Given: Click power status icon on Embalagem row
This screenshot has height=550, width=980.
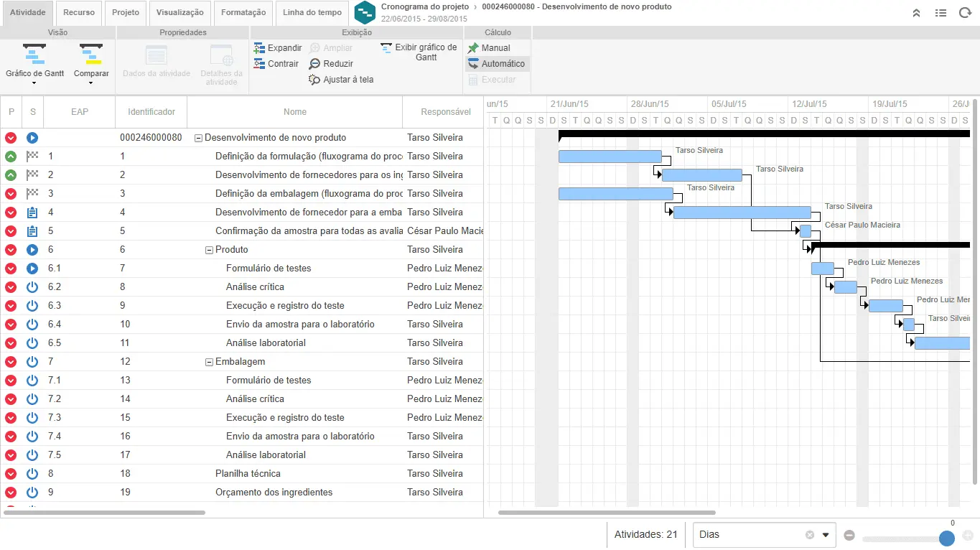Looking at the screenshot, I should click(x=32, y=362).
